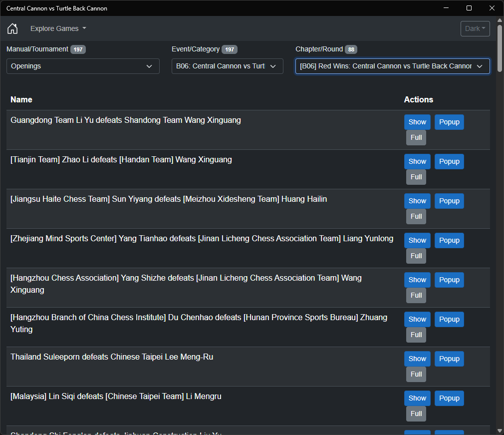Image resolution: width=504 pixels, height=435 pixels.
Task: Show the Yang Shizhe defeats Wang Xinguang game
Action: click(417, 280)
